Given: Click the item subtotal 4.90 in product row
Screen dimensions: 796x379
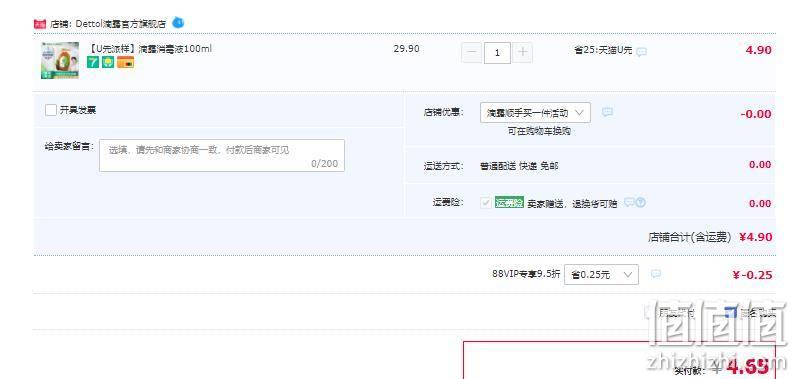Looking at the screenshot, I should [x=758, y=50].
